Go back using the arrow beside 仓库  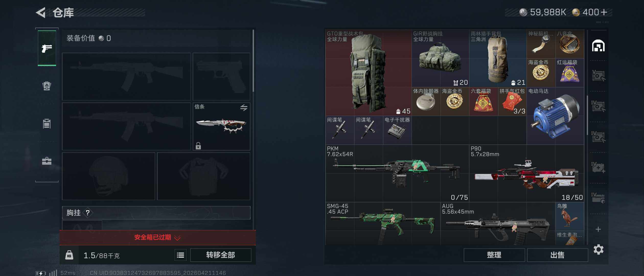pyautogui.click(x=41, y=13)
